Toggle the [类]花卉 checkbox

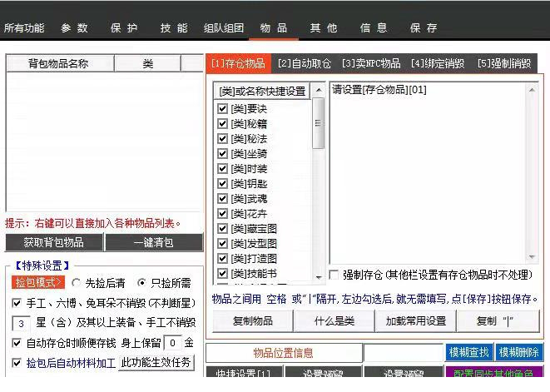tap(222, 213)
